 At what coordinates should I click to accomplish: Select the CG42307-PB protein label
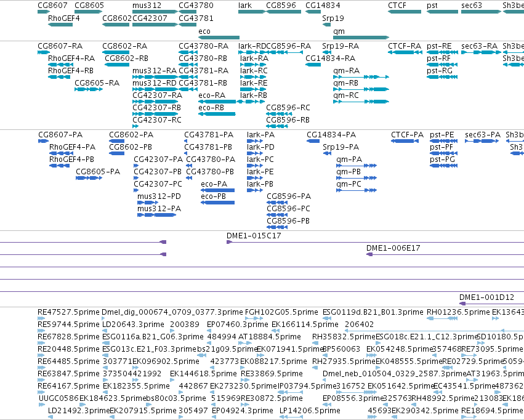coord(158,172)
